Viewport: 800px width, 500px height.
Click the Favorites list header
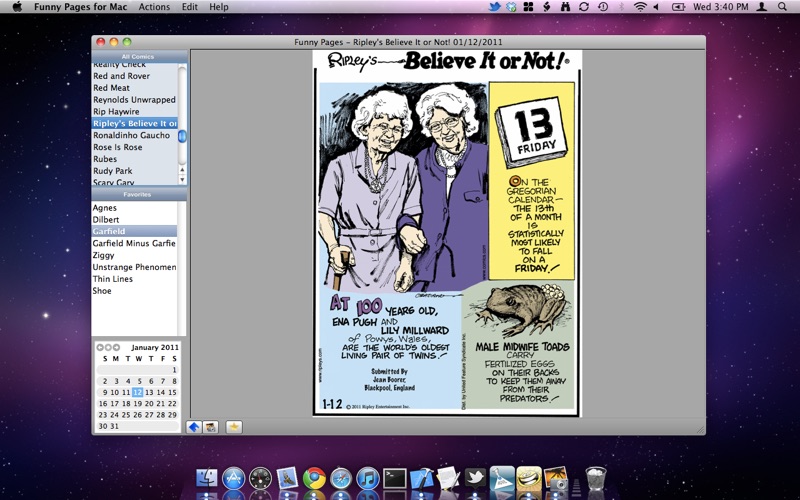[x=139, y=194]
